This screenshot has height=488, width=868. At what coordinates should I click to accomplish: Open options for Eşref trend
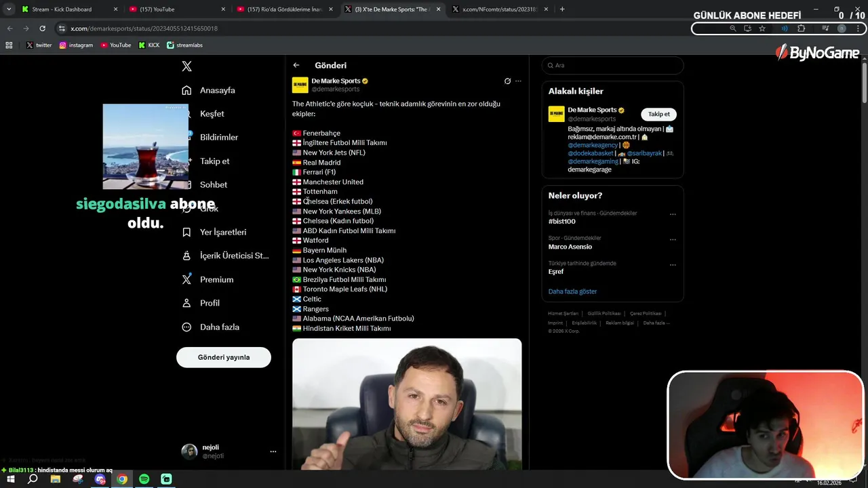[673, 264]
